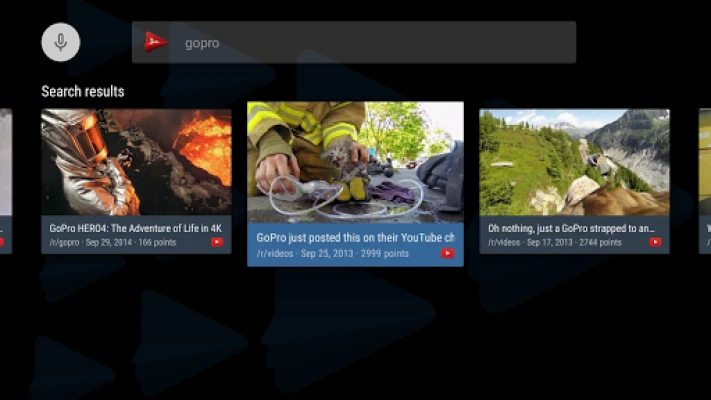Viewport: 711px width, 400px height.
Task: Select partially visible card at right edge
Action: tap(705, 181)
